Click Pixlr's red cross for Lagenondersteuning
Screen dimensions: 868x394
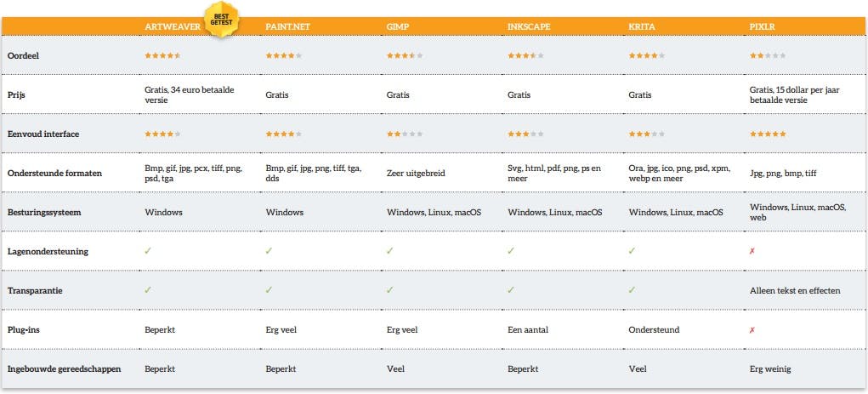tap(752, 251)
